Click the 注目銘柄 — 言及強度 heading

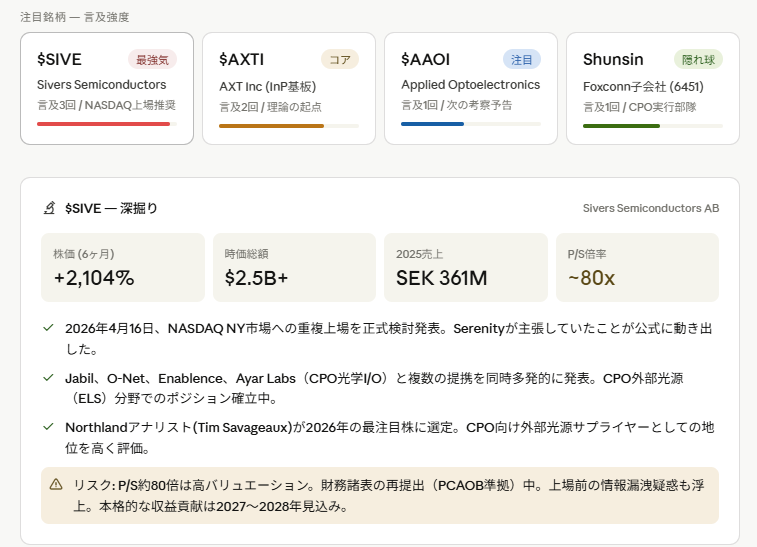(75, 17)
